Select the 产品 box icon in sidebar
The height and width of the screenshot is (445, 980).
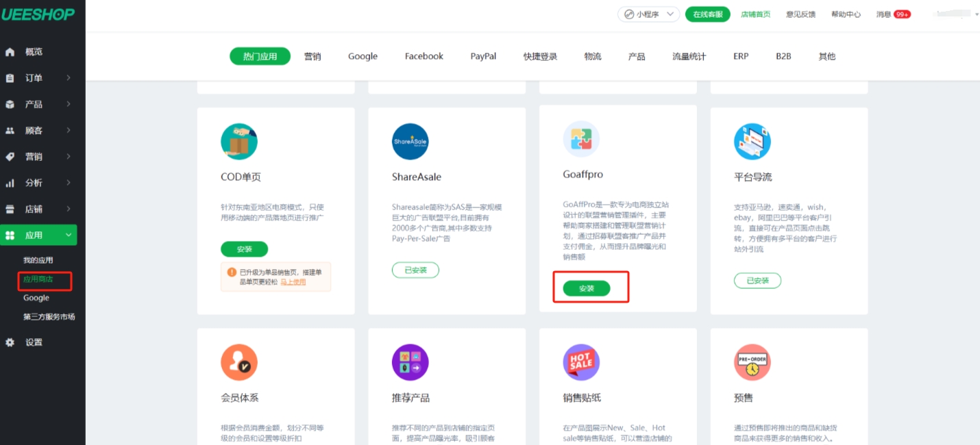tap(10, 105)
